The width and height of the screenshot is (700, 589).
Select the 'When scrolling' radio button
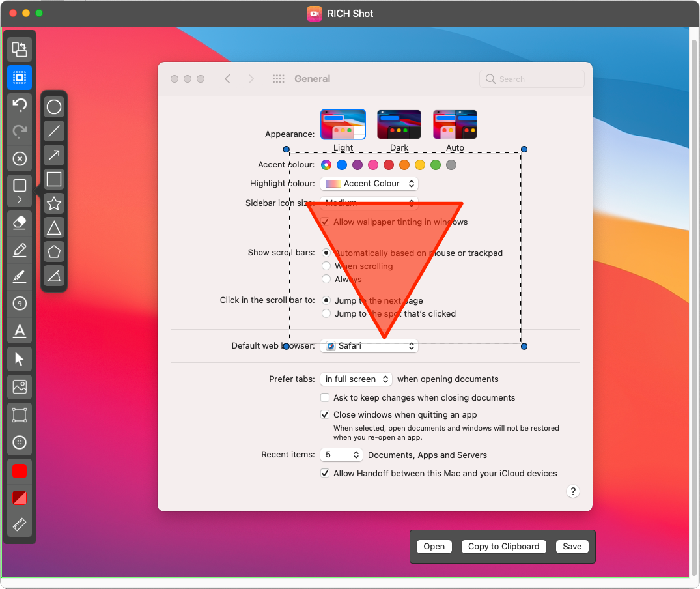326,266
